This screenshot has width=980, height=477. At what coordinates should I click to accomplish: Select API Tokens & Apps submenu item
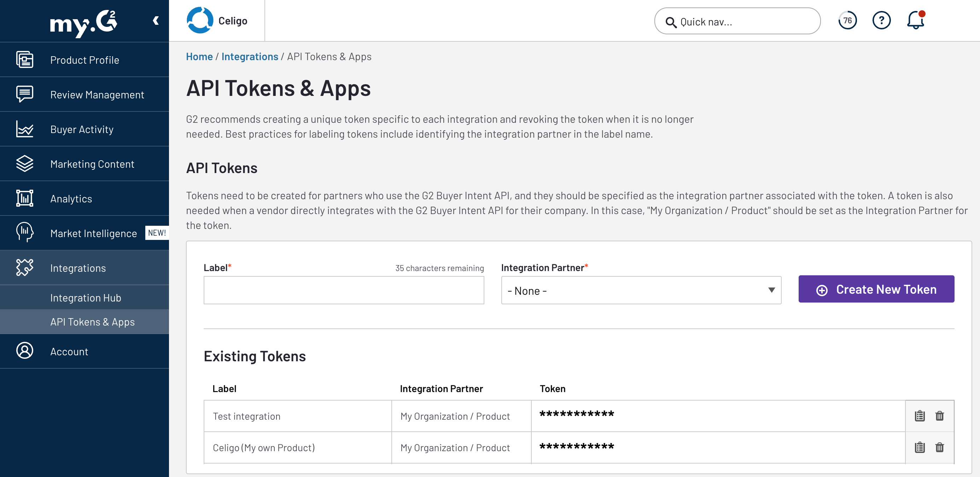point(84,322)
